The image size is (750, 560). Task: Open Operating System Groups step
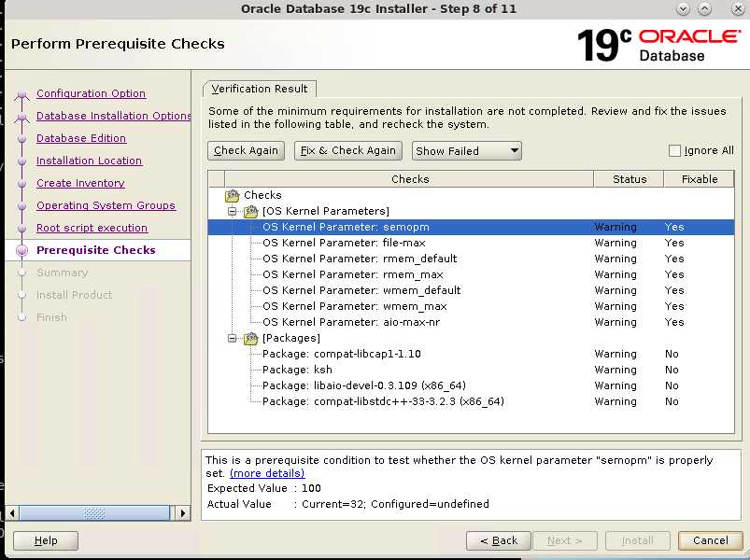click(106, 206)
